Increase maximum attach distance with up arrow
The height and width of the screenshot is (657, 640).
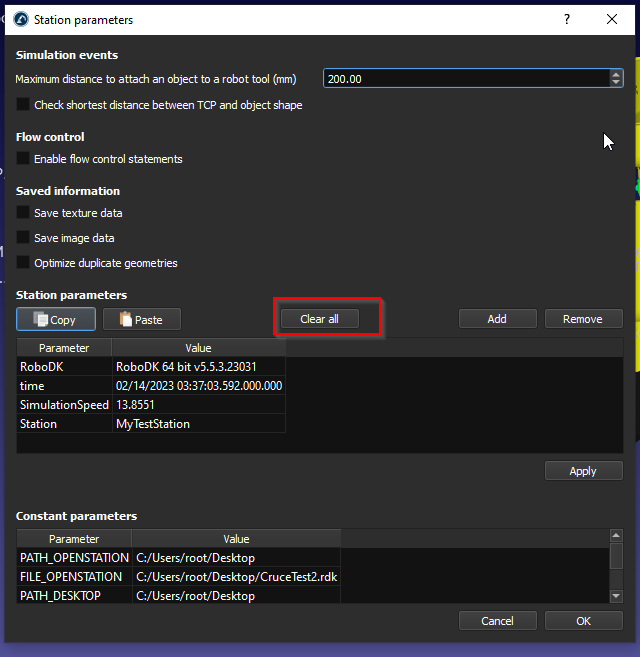[616, 74]
